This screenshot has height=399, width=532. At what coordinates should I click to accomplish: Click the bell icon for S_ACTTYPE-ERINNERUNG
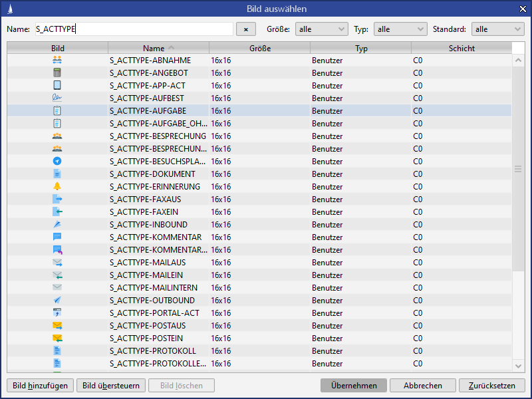tap(57, 186)
